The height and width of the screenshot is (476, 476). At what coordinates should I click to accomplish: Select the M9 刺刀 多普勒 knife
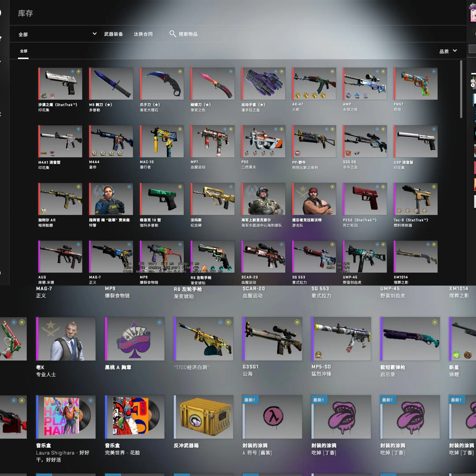[x=111, y=84]
